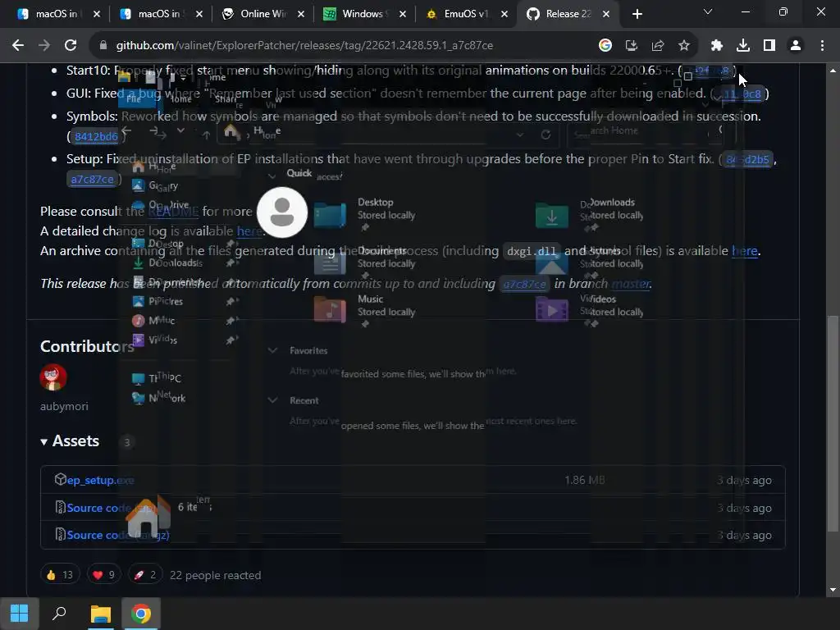Bookmark this page with the star icon
This screenshot has width=840, height=630.
pos(684,46)
